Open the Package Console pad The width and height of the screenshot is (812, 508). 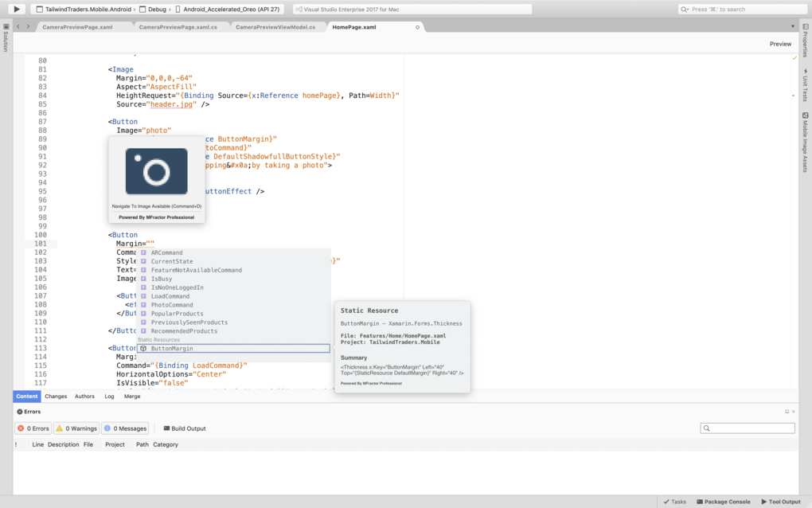tap(724, 502)
